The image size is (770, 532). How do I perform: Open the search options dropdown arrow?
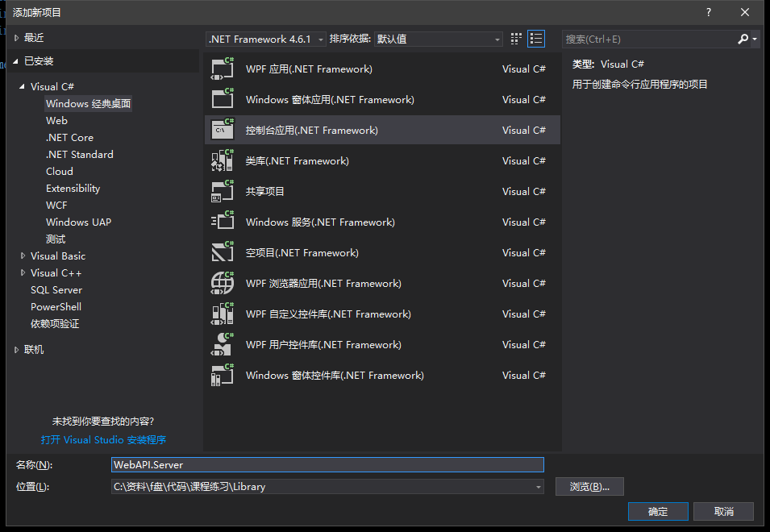point(755,39)
